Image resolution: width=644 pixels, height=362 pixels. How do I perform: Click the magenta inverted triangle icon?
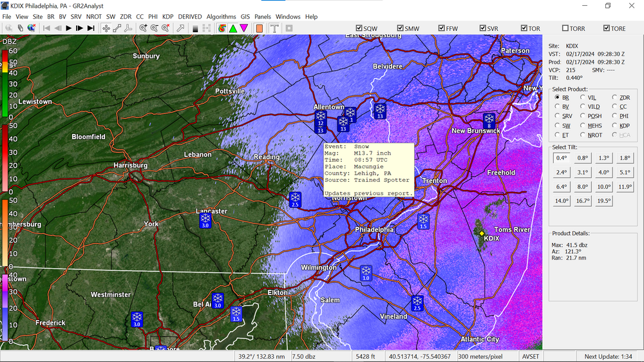coord(244,28)
